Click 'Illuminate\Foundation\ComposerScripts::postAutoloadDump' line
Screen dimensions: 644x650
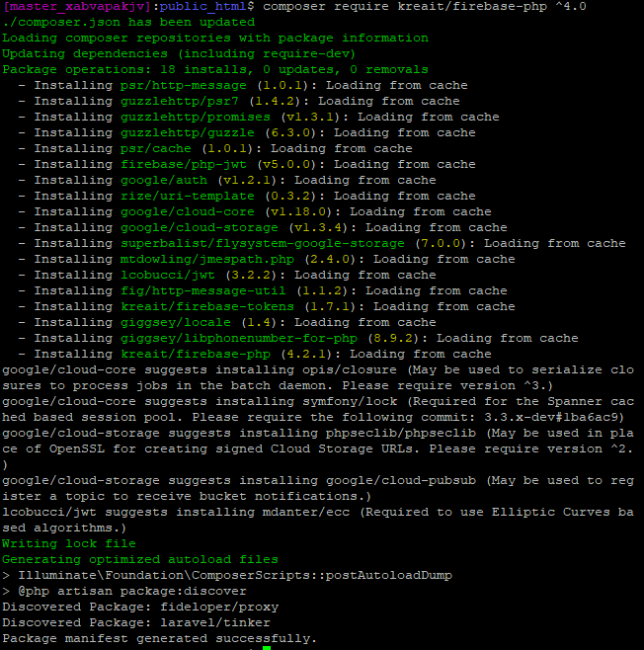point(235,575)
